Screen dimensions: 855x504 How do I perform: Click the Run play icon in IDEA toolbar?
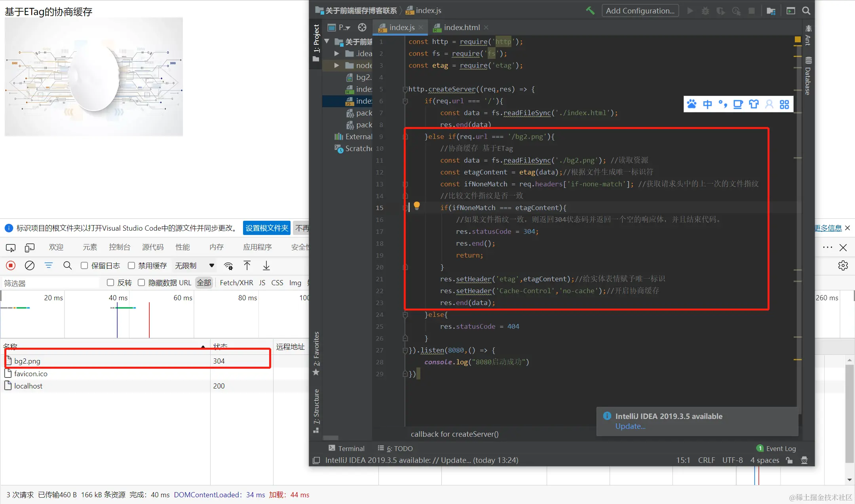click(x=690, y=11)
